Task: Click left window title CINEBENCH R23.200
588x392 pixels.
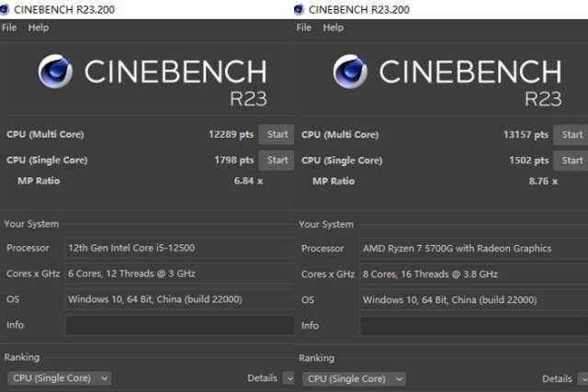Action: pos(64,10)
